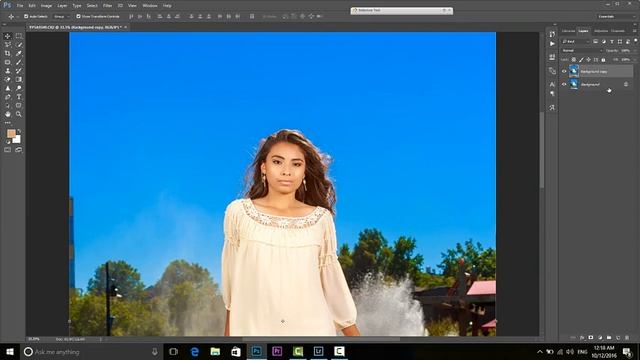The image size is (640, 360).
Task: Switch to the Libraries tab
Action: pos(568,31)
